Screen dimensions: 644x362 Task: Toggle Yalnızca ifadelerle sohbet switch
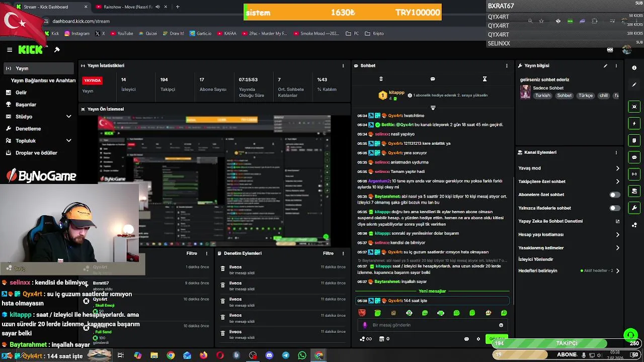[614, 208]
